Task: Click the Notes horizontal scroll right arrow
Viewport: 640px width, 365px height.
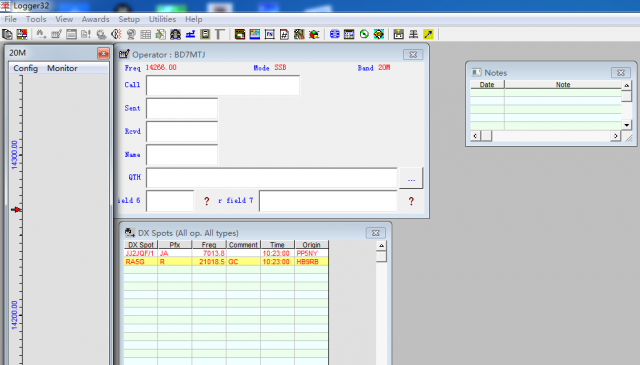Action: tap(616, 136)
